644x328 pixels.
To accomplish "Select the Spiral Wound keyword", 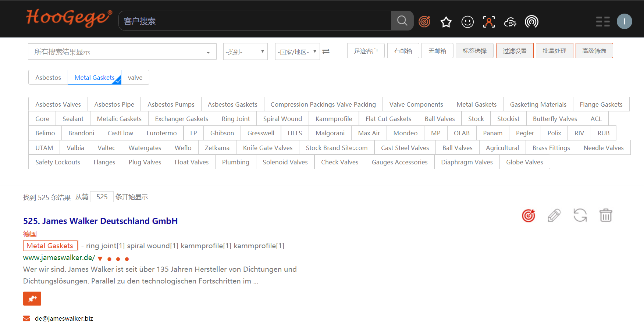I will click(282, 119).
